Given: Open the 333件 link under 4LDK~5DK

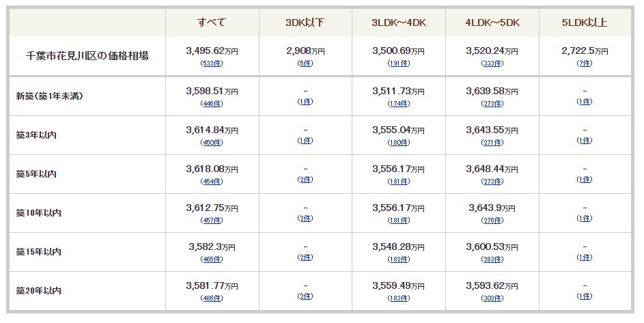Looking at the screenshot, I should coord(492,64).
